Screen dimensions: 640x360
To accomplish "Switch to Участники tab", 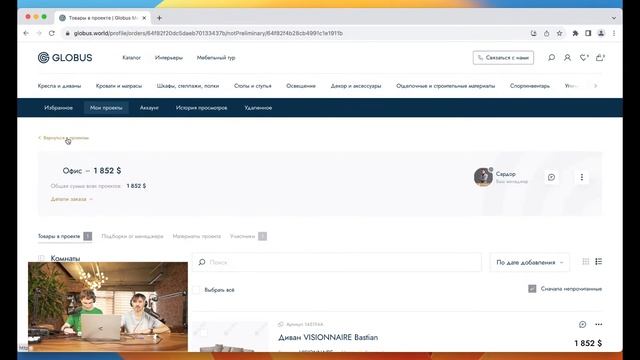I will (x=248, y=236).
